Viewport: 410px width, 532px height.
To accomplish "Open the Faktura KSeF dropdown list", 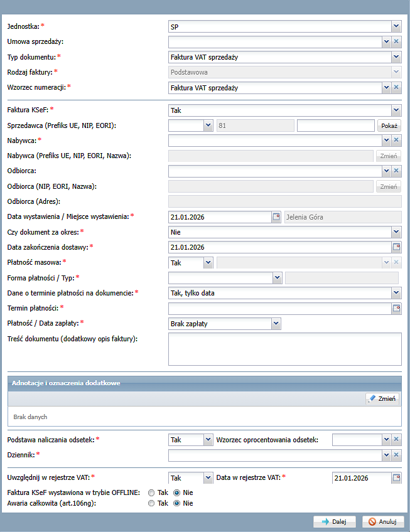I will point(396,110).
